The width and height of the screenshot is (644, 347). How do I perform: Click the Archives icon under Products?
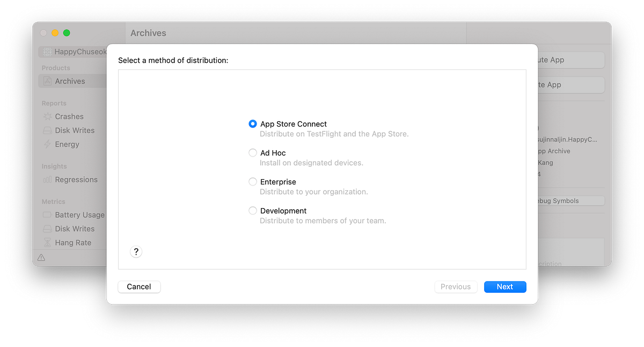pyautogui.click(x=47, y=81)
